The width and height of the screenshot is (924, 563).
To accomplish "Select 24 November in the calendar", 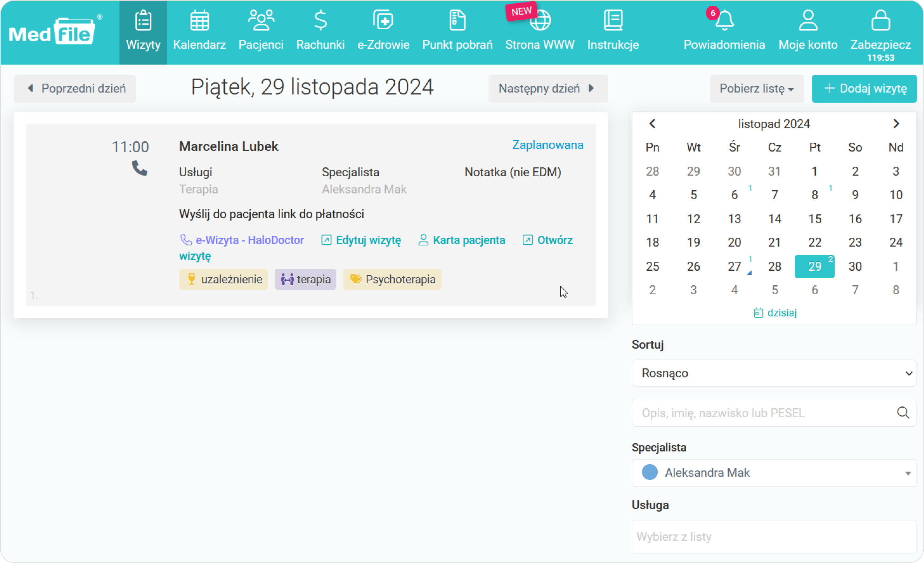I will tap(896, 242).
